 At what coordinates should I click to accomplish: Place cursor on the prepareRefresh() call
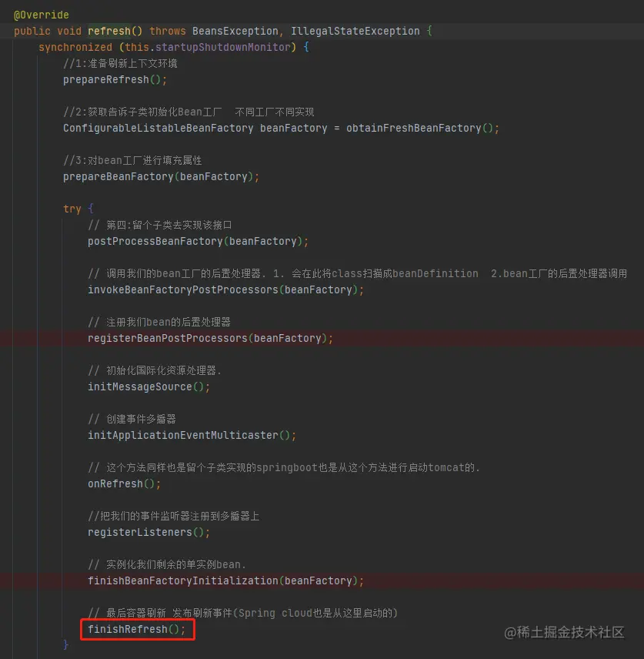coord(115,79)
